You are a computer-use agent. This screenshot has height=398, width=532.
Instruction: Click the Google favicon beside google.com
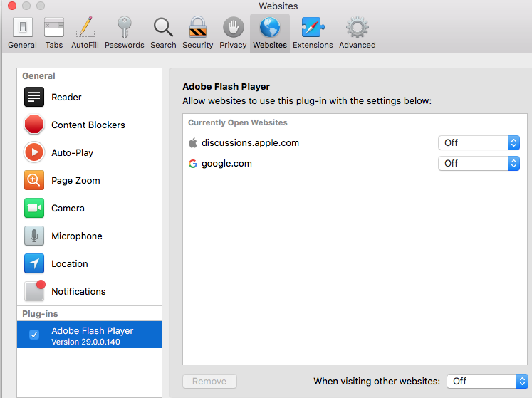point(193,164)
